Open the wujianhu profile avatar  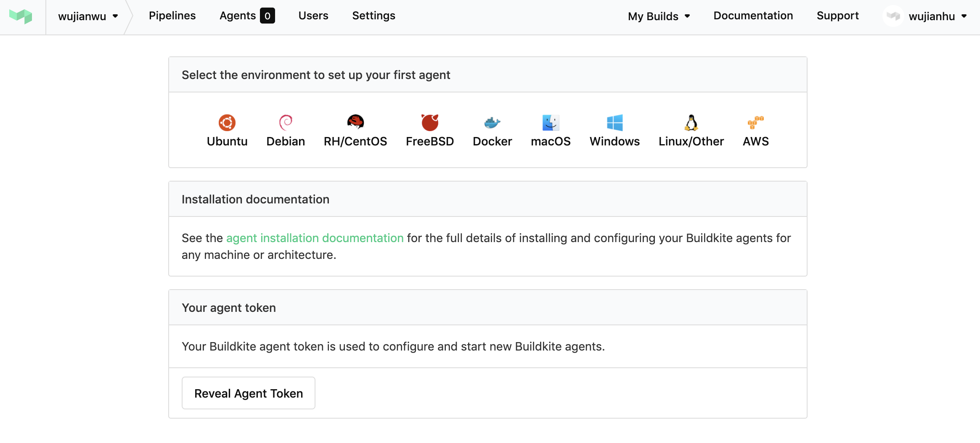pyautogui.click(x=893, y=16)
